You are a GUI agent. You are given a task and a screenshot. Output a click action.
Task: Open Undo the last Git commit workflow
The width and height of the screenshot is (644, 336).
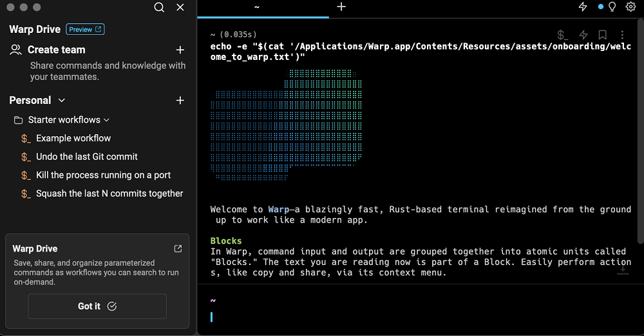(87, 157)
